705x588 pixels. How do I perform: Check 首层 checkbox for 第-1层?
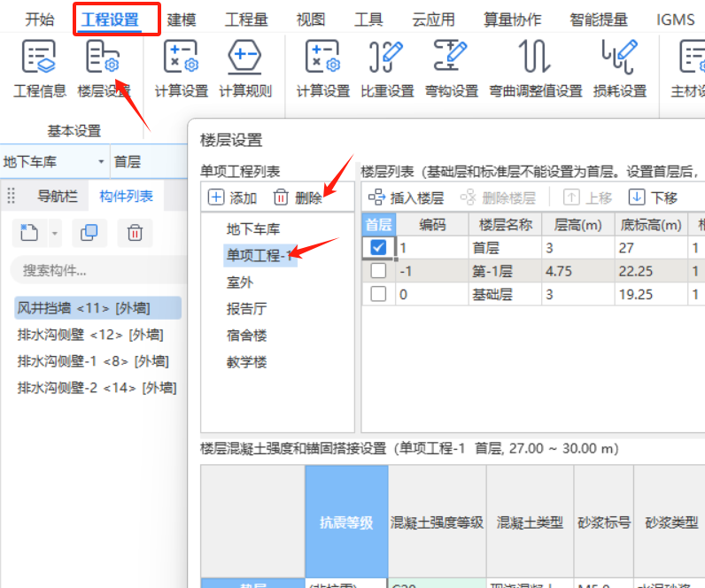tap(378, 271)
